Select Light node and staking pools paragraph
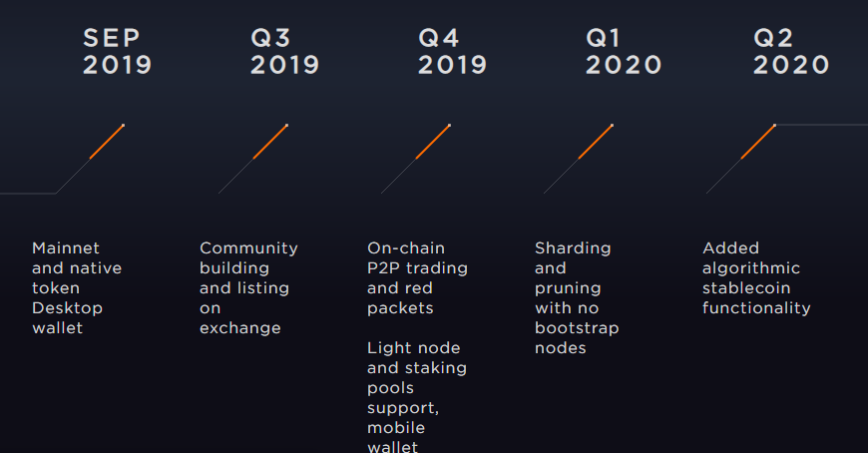The height and width of the screenshot is (453, 868). [x=417, y=396]
